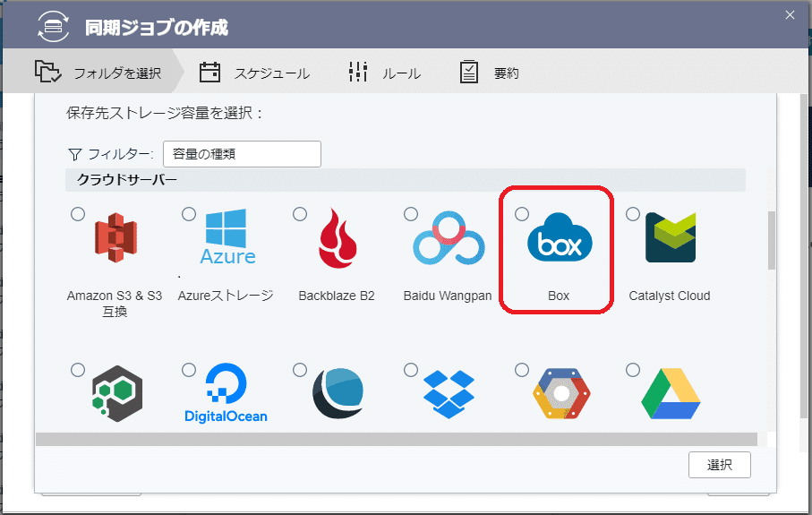Select the Backblaze B2 radio button
Screen dimensions: 812x515
[300, 214]
